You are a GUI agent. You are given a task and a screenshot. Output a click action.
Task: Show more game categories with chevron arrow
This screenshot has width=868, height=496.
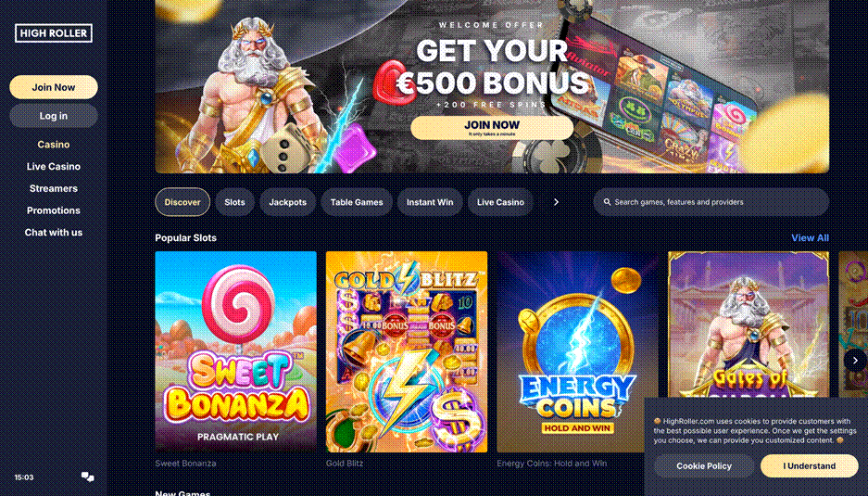pos(557,202)
